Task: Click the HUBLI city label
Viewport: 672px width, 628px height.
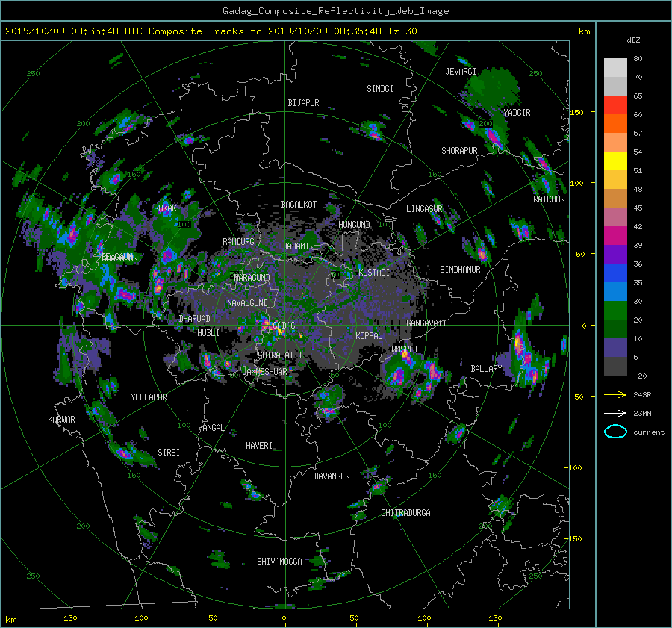Action: (x=208, y=333)
